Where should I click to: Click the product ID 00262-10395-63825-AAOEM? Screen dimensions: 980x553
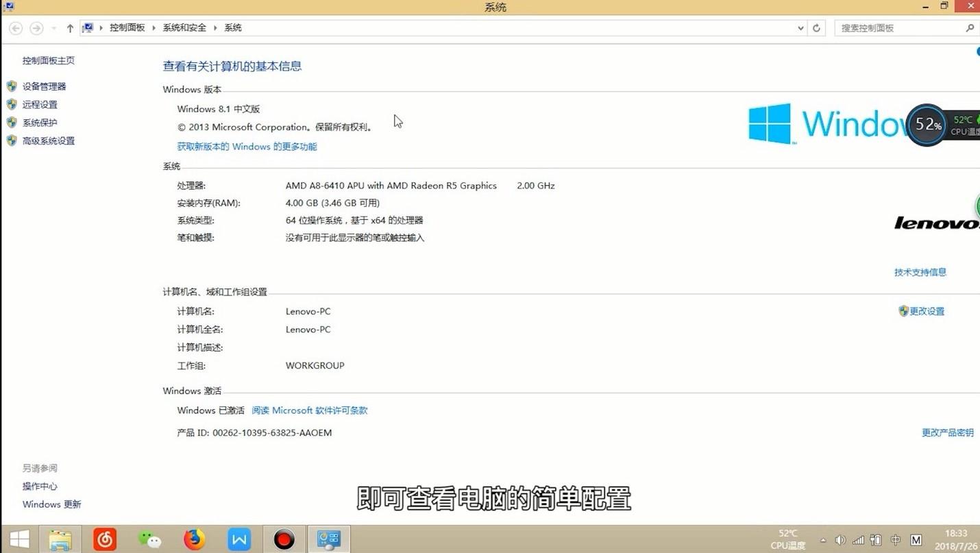[272, 433]
